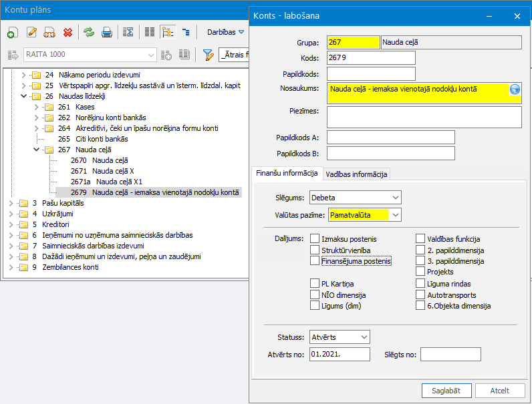Click the view glasses icon in toolbar
Image resolution: width=532 pixels, height=404 pixels.
click(49, 32)
